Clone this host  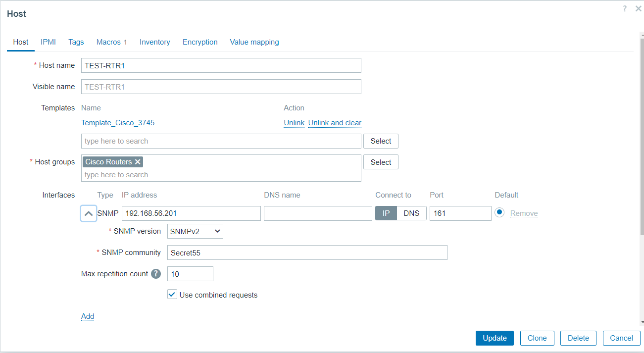coord(537,338)
